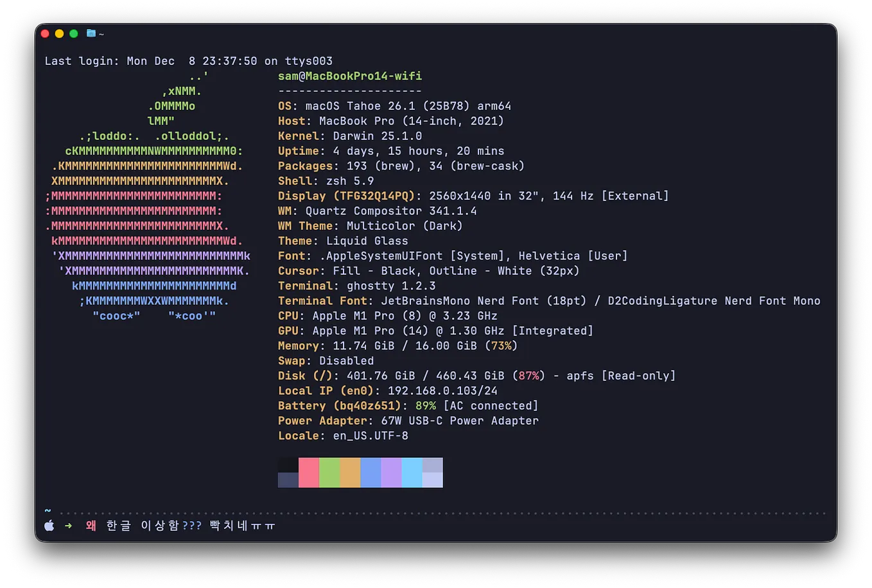Click the GPU line 'Apple M1 Pro (14)'
The width and height of the screenshot is (872, 588).
point(435,331)
